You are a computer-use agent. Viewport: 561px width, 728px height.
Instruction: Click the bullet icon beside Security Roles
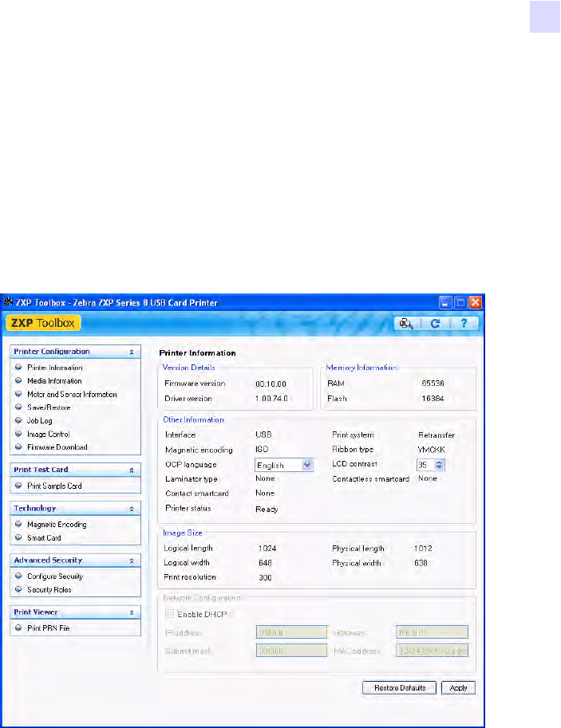point(18,589)
